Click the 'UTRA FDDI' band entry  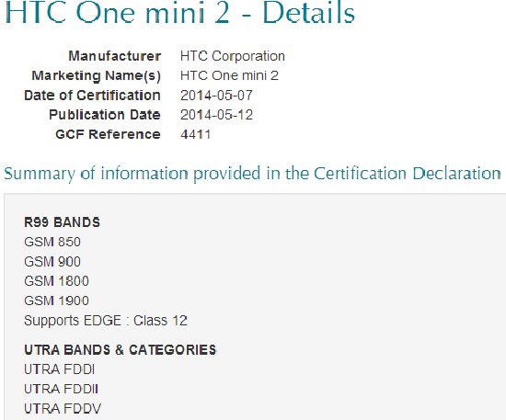point(60,369)
